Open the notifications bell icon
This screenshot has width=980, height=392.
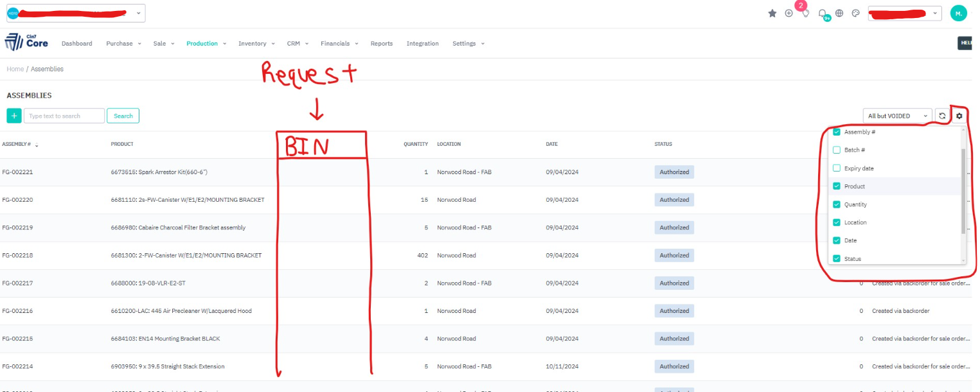coord(823,13)
